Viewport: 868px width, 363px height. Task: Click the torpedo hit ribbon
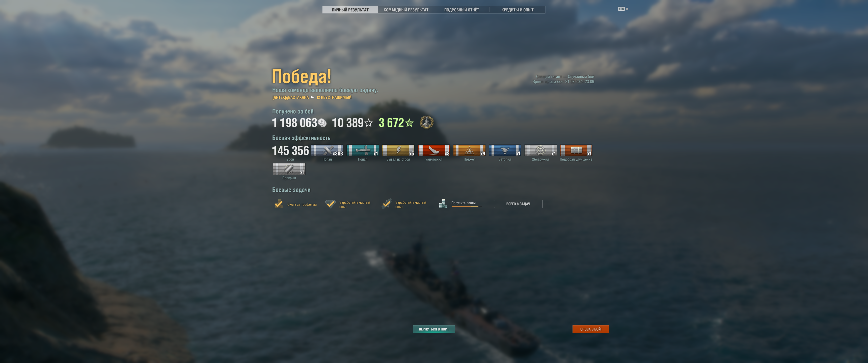[363, 150]
